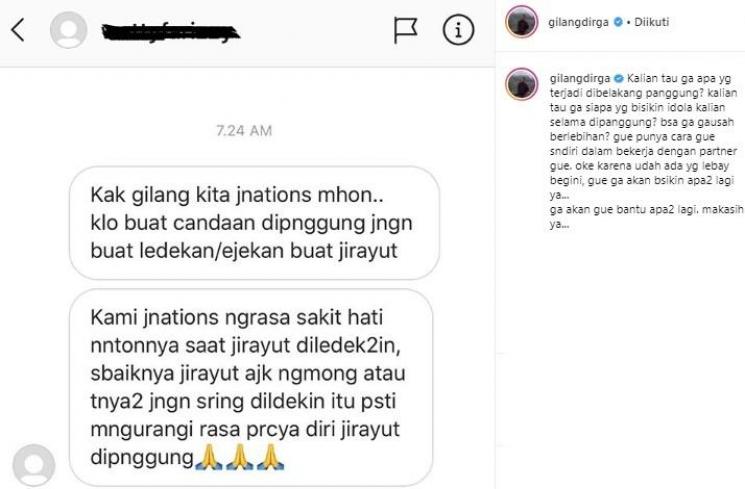This screenshot has height=489, width=745.
Task: Open sender's profile avatar in chat header
Action: click(x=68, y=30)
